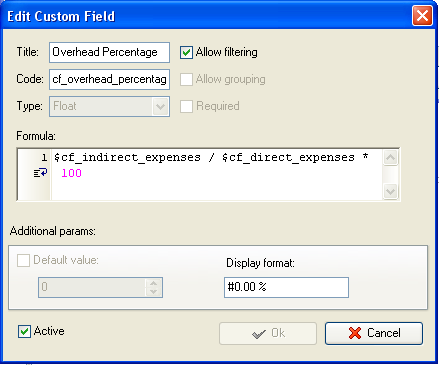
Task: Close the Edit Custom Field dialog
Action: point(422,16)
